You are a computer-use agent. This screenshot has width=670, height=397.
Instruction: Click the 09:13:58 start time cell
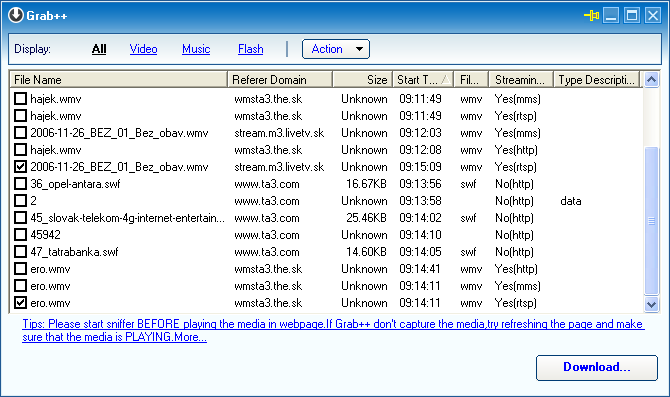pos(420,201)
